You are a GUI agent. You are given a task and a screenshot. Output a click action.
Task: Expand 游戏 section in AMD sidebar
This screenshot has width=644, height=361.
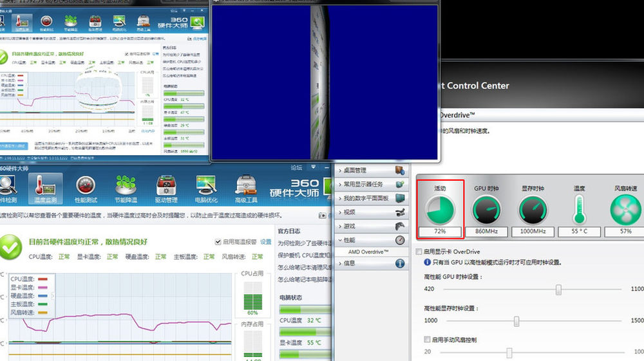click(x=340, y=226)
